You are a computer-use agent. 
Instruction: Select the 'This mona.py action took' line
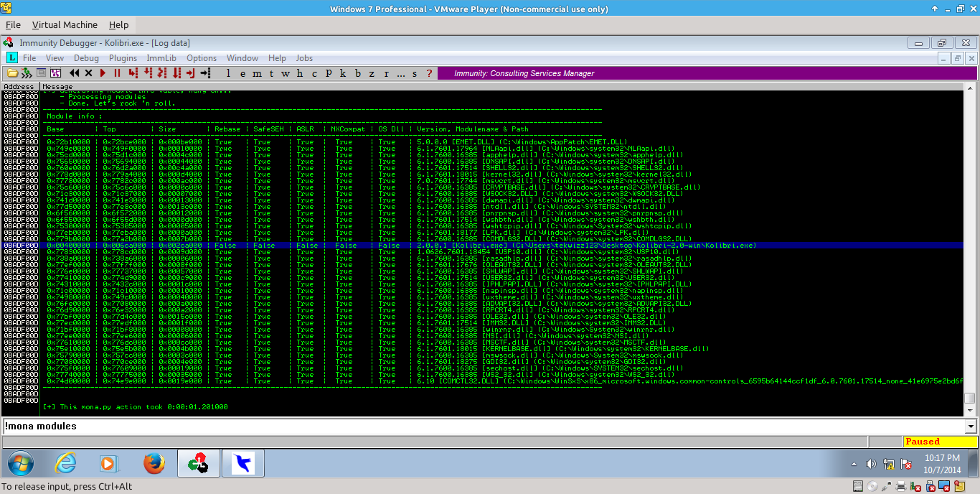point(135,407)
